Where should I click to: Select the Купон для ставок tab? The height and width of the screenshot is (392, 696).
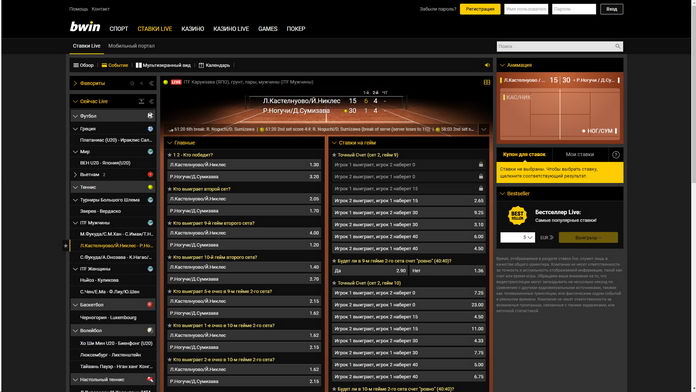pos(524,154)
